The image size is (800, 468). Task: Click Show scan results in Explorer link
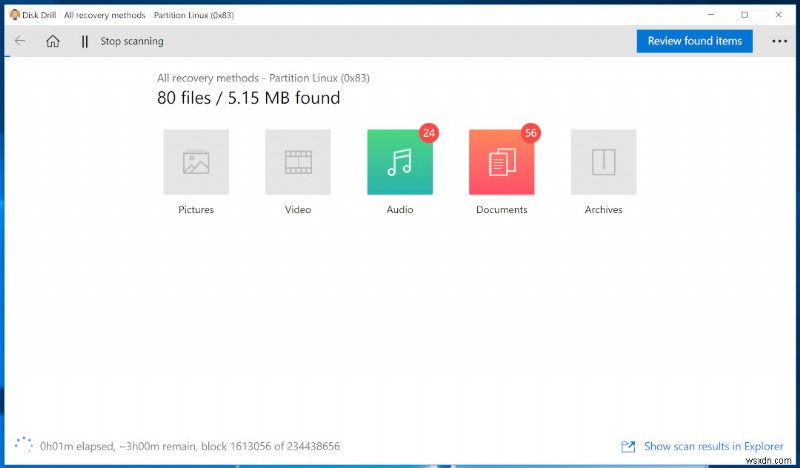(714, 446)
